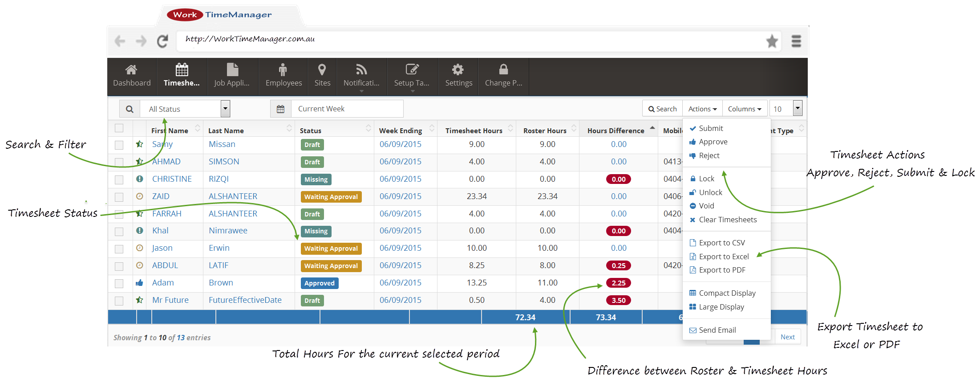Open the page size 10 dropdown
980x383 pixels.
786,109
